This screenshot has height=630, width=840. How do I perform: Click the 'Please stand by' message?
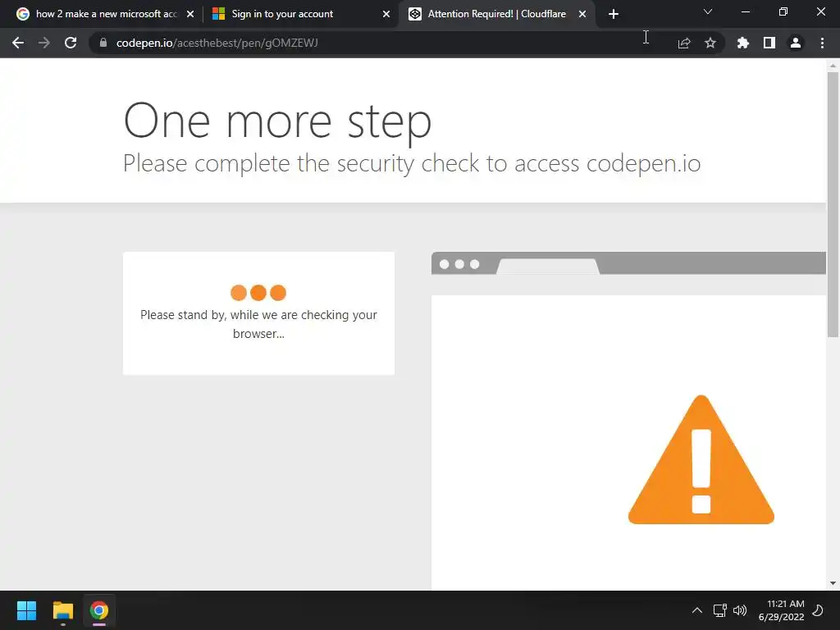tap(258, 324)
